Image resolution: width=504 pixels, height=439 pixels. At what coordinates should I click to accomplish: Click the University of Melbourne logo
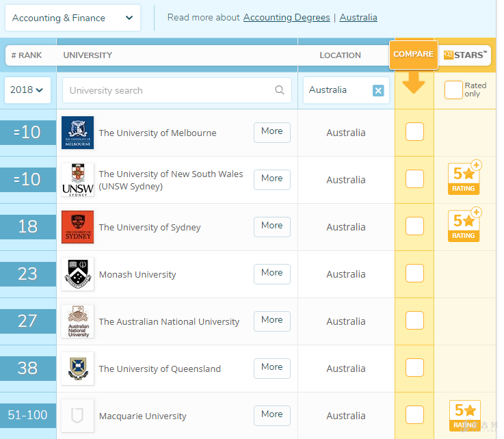(x=77, y=133)
